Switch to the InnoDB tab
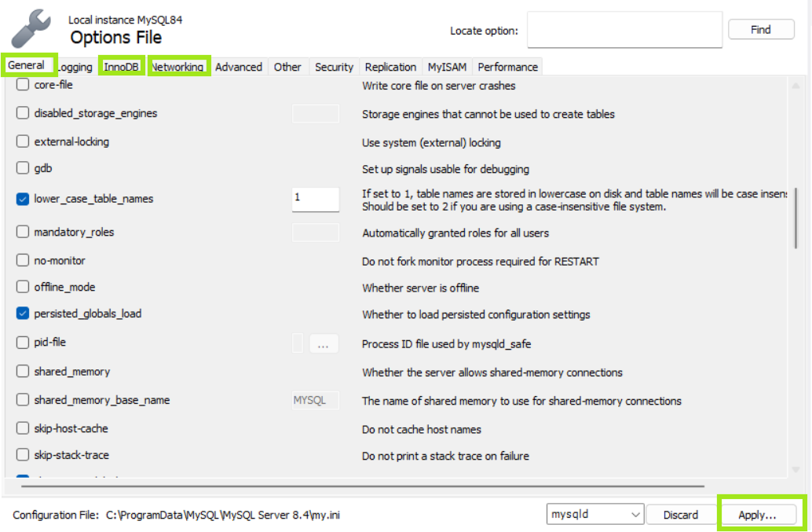812x532 pixels. [x=121, y=67]
